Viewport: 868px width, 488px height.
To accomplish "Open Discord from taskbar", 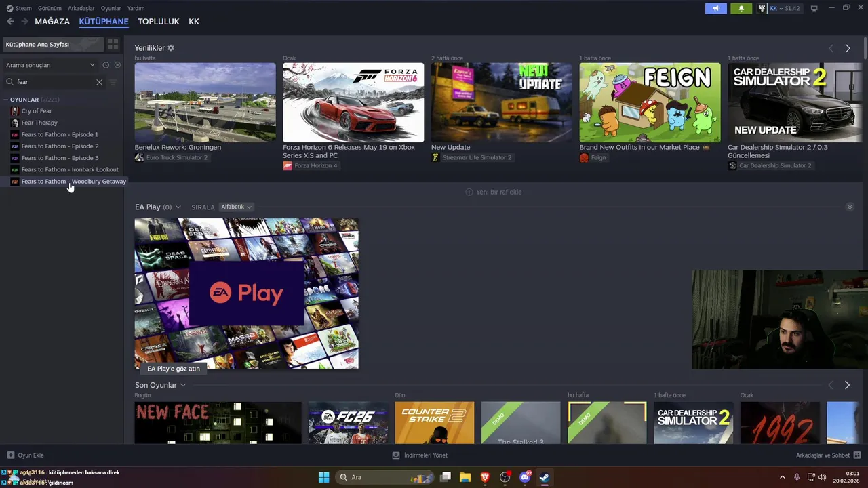I will (525, 477).
